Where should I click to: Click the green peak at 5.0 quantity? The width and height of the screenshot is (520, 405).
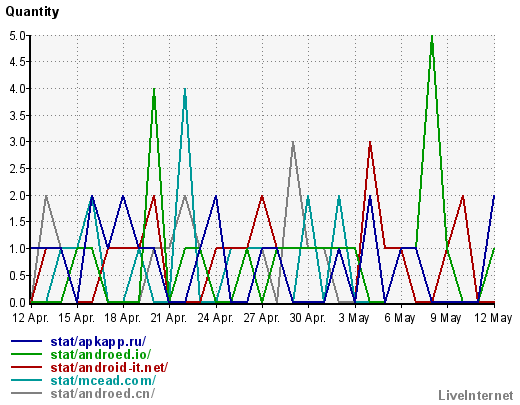point(432,37)
